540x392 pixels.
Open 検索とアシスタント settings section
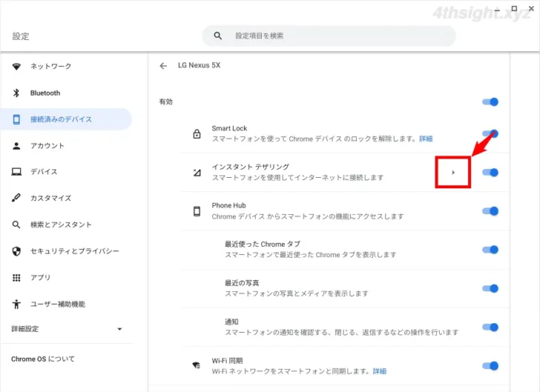point(66,225)
